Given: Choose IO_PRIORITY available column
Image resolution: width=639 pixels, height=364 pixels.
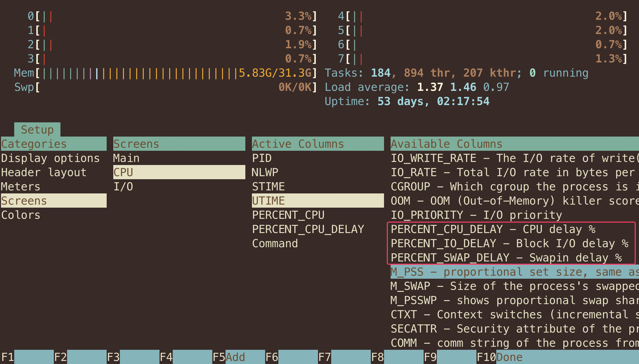Looking at the screenshot, I should [515, 215].
